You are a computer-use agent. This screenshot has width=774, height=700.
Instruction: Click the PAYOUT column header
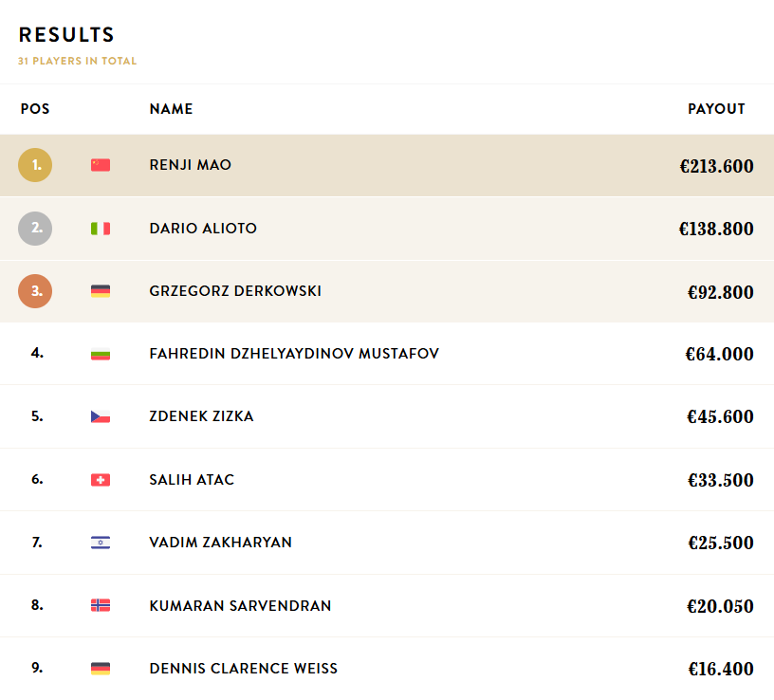click(716, 109)
